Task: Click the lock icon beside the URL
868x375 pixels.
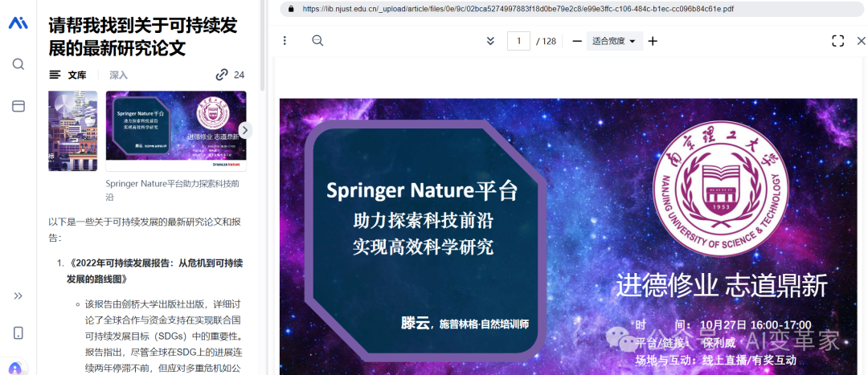Action: 291,9
